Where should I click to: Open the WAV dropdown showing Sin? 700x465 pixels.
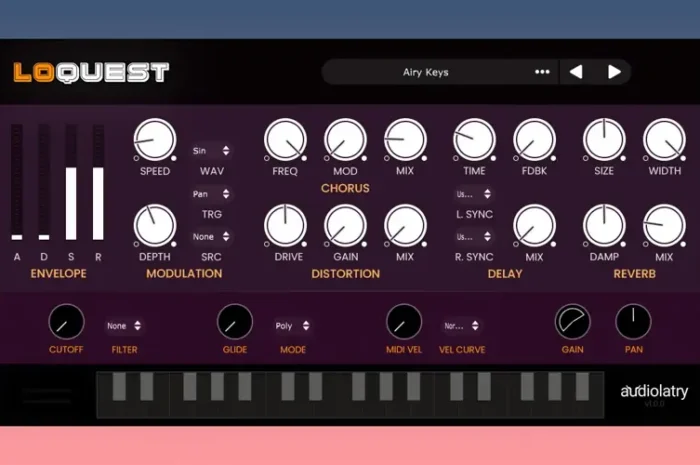tap(211, 151)
